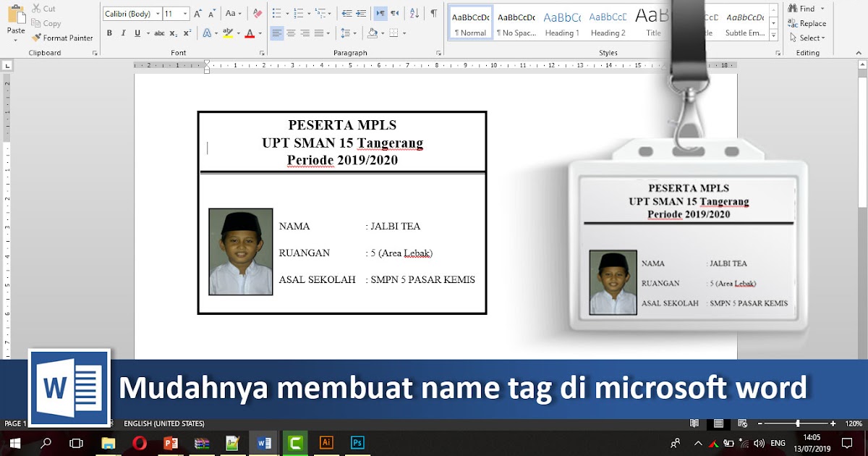Viewport: 868px width, 456px height.
Task: Open the Change Case dropdown
Action: [231, 13]
